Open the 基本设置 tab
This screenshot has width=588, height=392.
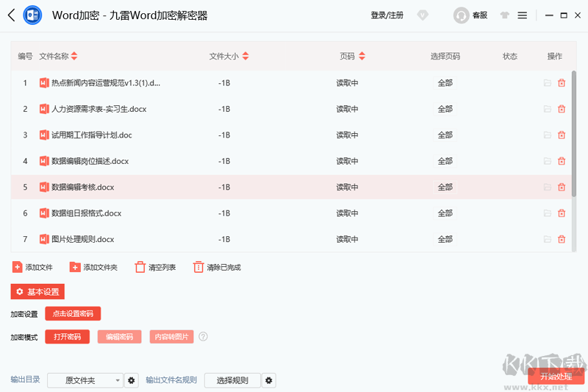click(x=37, y=291)
